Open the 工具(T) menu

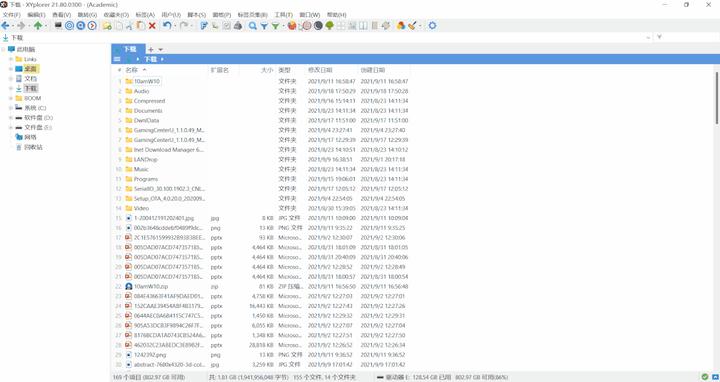pyautogui.click(x=283, y=15)
